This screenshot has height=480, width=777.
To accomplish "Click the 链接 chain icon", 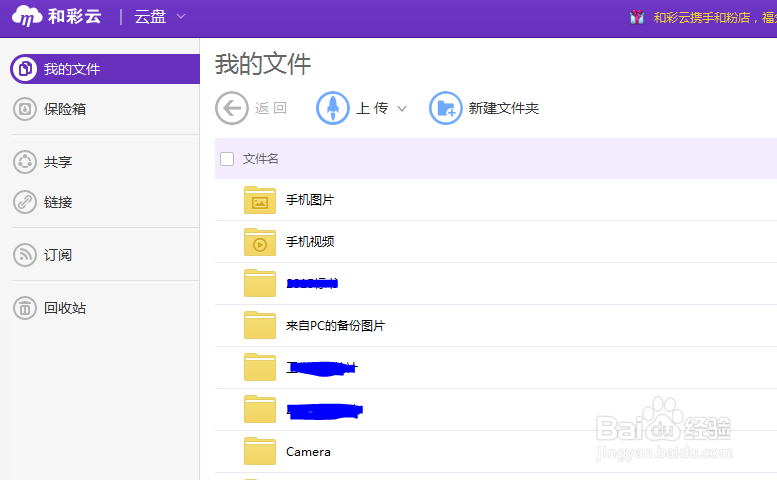I will [25, 202].
